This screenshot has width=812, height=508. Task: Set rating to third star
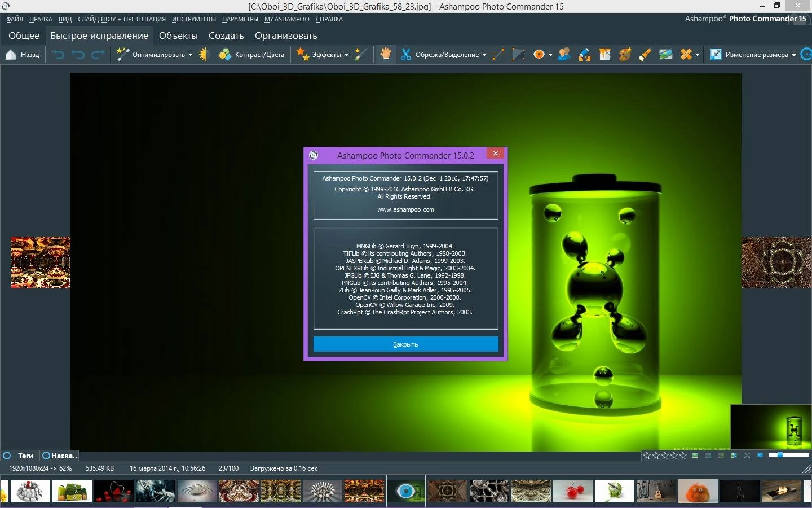665,455
